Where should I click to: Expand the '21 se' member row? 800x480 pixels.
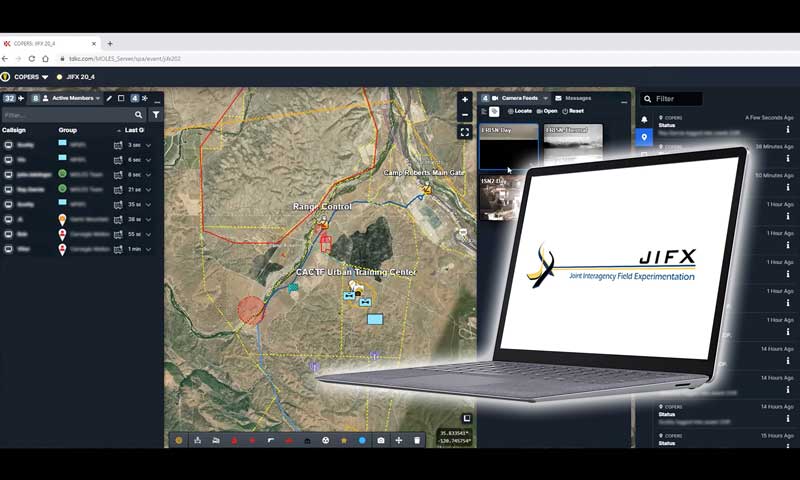(x=148, y=190)
